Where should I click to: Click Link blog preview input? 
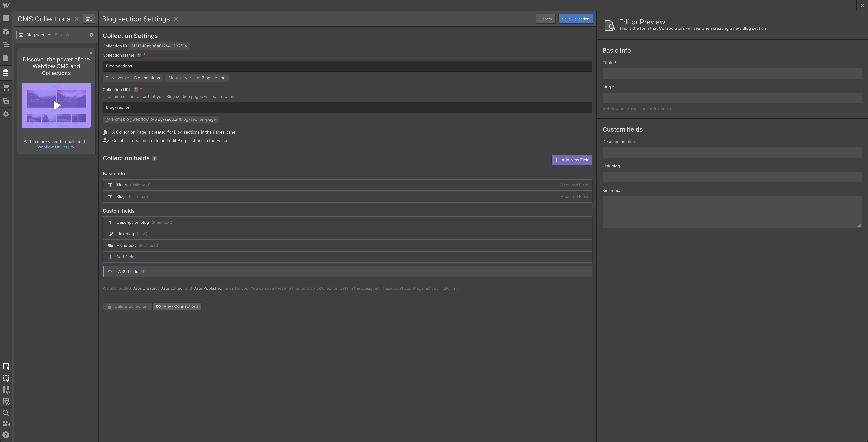pos(732,177)
